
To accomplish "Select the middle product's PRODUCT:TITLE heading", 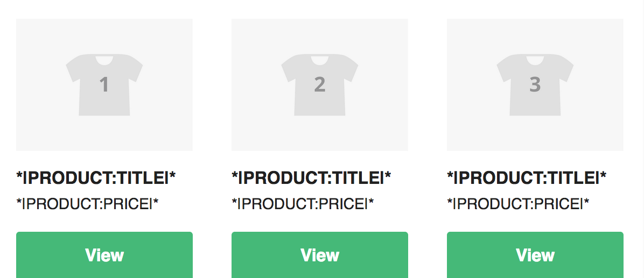I will pyautogui.click(x=311, y=178).
